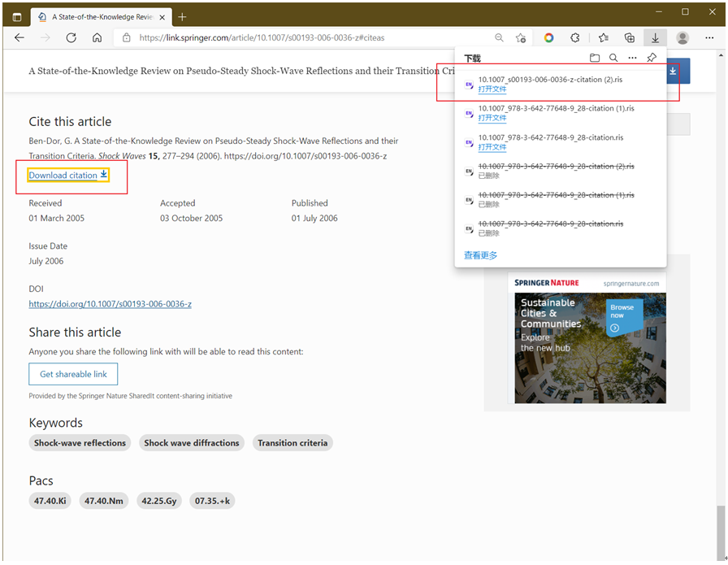Image resolution: width=728 pixels, height=565 pixels.
Task: Click the browser Back arrow
Action: pyautogui.click(x=19, y=37)
